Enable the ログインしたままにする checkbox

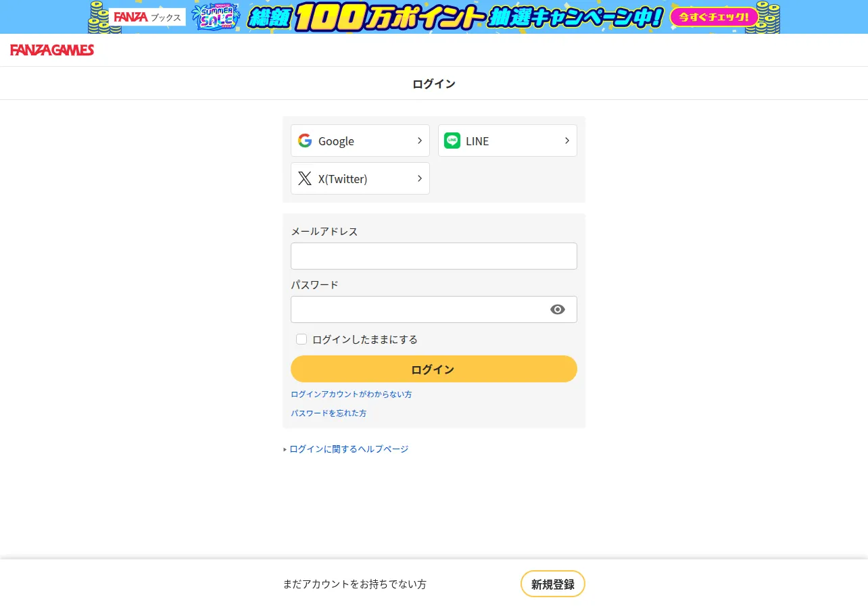click(302, 339)
